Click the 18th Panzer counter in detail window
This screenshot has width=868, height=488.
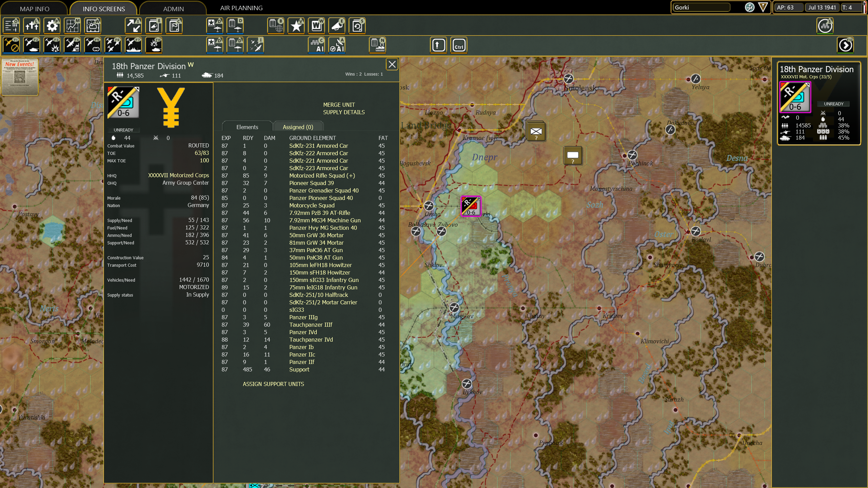(123, 103)
